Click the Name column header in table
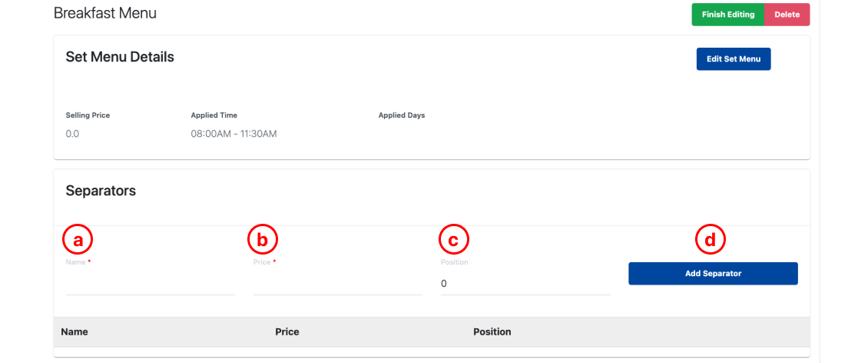868x363 pixels. (x=75, y=332)
